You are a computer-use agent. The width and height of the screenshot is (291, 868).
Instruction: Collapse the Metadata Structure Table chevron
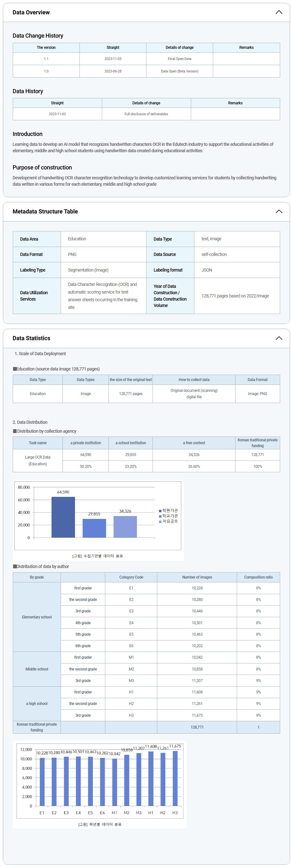pyautogui.click(x=279, y=212)
